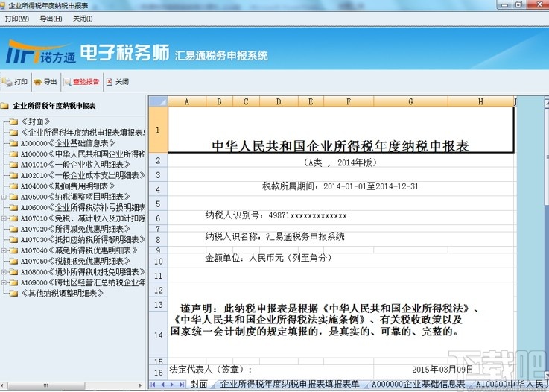This screenshot has width=549, height=392.
Task: Click the root folder icon 企业所得税年度纳税申报表
Action: pyautogui.click(x=4, y=106)
